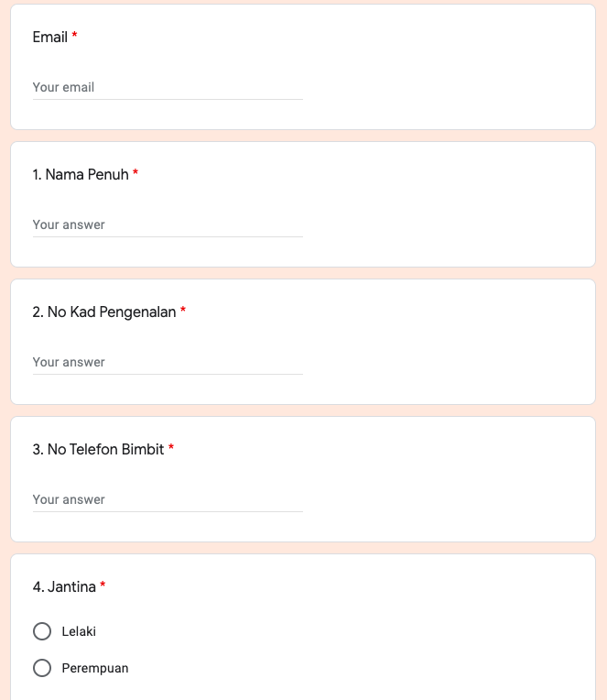Screen dimensions: 607x700
Task: Click the red asterisk next to Jantina
Action: (x=103, y=586)
